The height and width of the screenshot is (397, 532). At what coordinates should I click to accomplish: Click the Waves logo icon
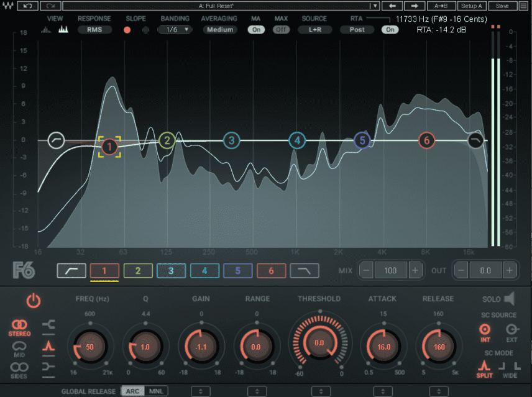[7, 6]
